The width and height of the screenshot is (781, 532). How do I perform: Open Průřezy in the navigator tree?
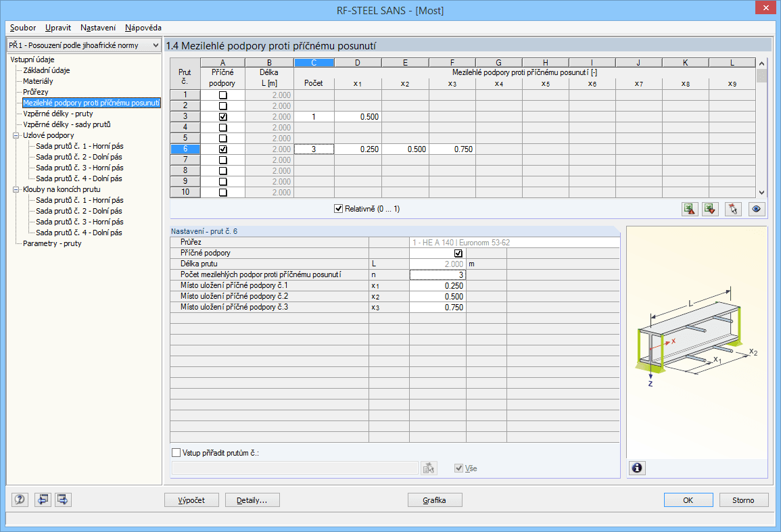pos(35,92)
